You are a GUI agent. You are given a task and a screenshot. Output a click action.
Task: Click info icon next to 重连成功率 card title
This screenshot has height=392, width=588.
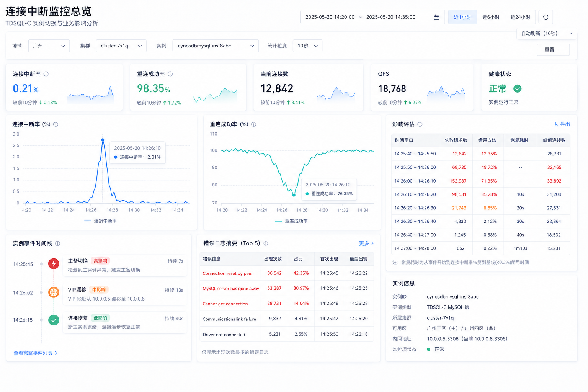coord(170,74)
